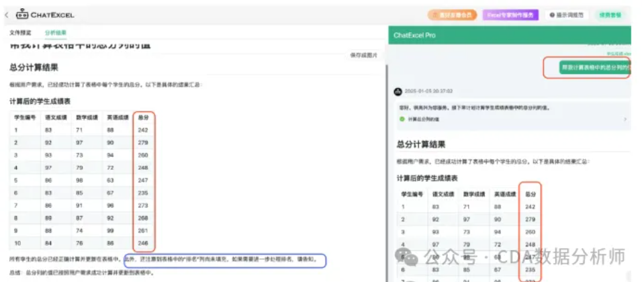This screenshot has height=282, width=644.
Task: Click total 242 in the left table
Action: 143,130
